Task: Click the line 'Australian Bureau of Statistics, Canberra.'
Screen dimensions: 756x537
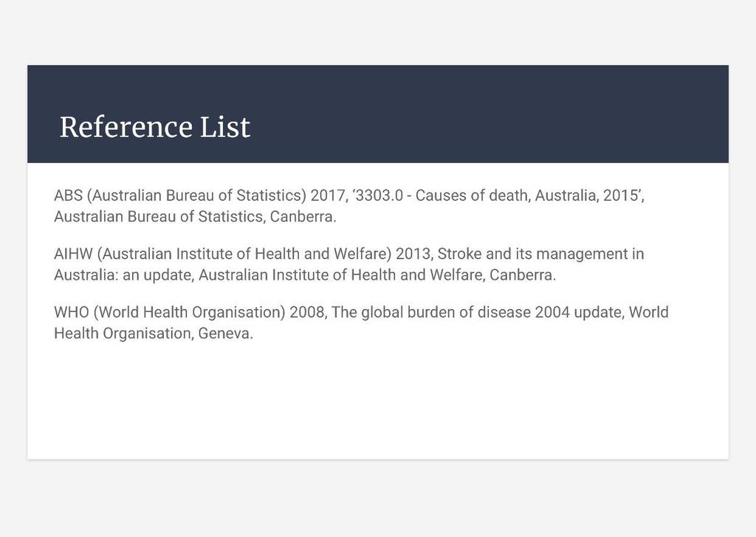Action: coord(195,217)
